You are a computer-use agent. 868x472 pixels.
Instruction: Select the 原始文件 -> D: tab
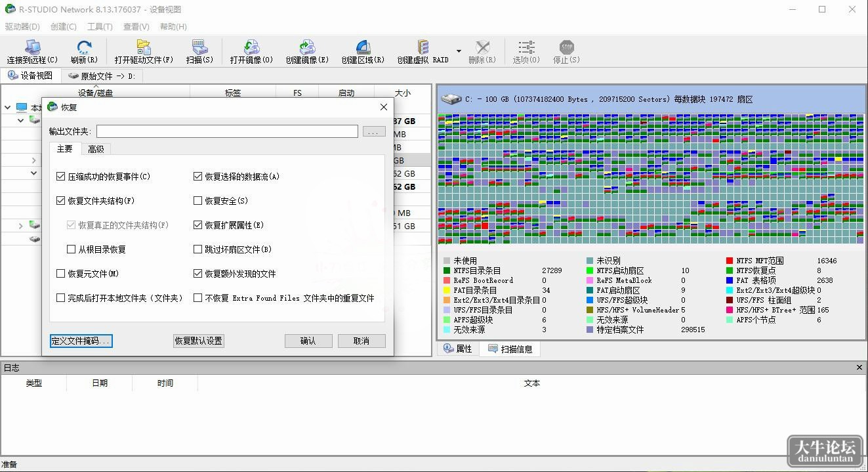point(102,76)
